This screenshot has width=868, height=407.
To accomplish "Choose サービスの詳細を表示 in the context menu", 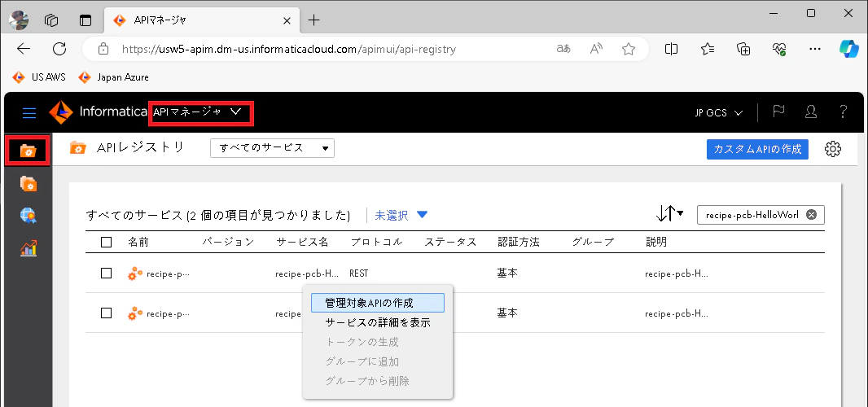I will [x=378, y=323].
